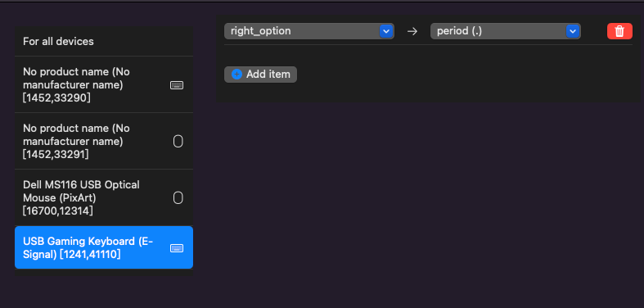Screen dimensions: 644x308
Task: Click the mouse icon beside Dell MS116 USB Optical Mouse
Action: point(178,197)
